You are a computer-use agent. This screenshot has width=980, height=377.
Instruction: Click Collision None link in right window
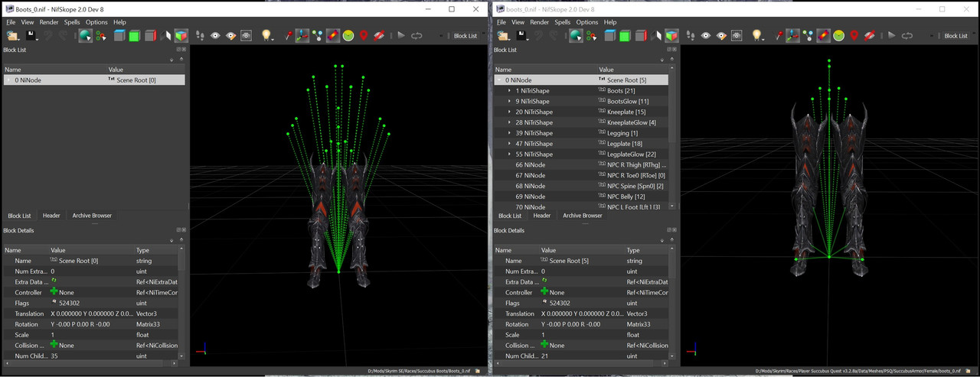557,345
